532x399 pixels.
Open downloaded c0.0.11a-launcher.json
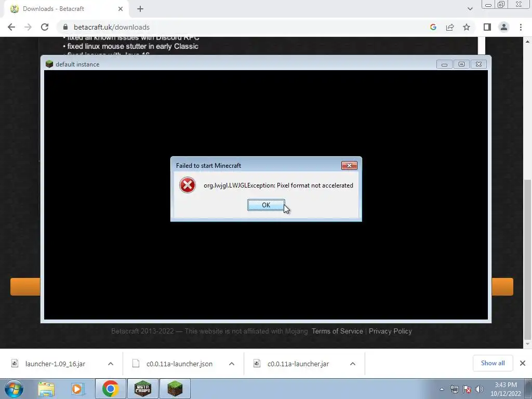[x=179, y=364]
